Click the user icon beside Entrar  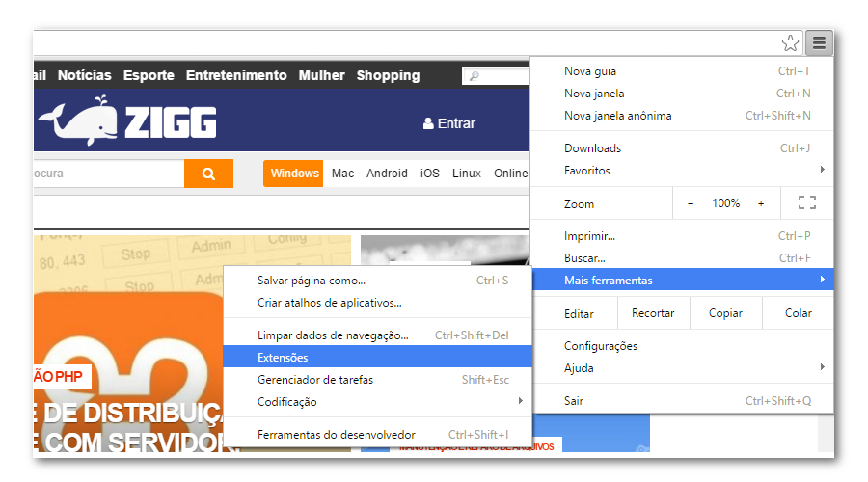point(428,123)
